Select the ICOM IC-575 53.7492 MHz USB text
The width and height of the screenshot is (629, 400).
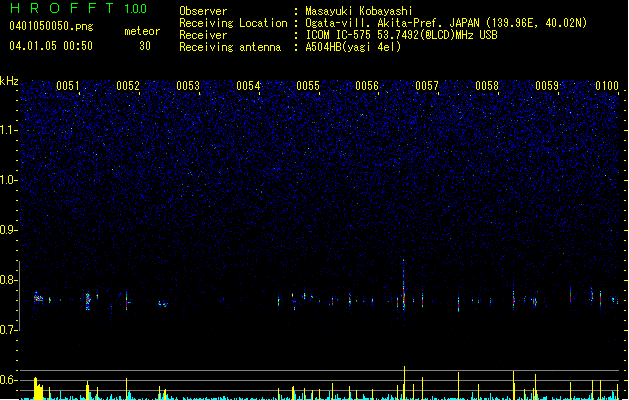[x=401, y=35]
